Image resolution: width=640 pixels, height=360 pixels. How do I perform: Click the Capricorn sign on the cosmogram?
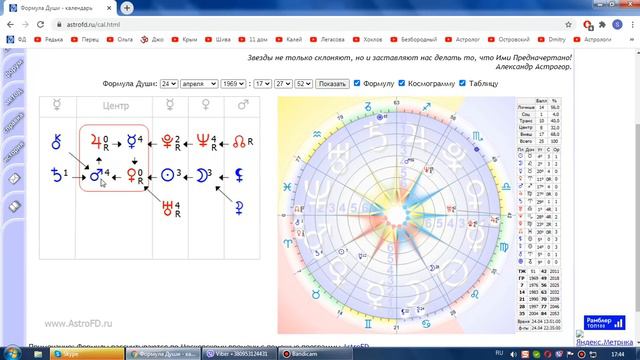368,107
